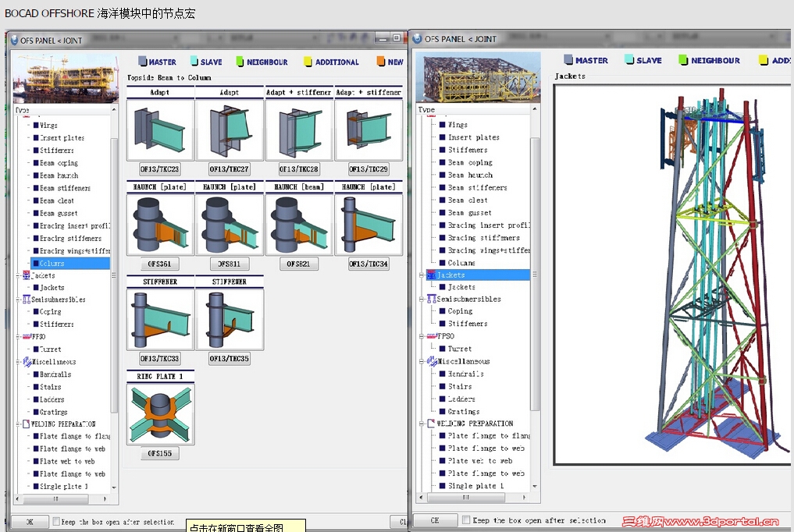Click the cyan SLAVE color swatch in left panel

click(x=194, y=61)
